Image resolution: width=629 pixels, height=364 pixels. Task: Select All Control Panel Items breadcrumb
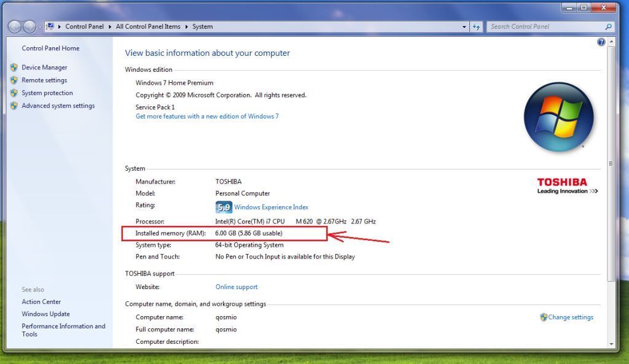pos(148,26)
